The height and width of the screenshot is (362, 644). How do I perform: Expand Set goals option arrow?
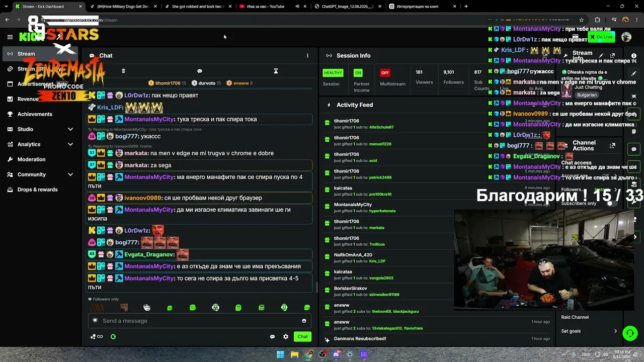click(x=615, y=331)
